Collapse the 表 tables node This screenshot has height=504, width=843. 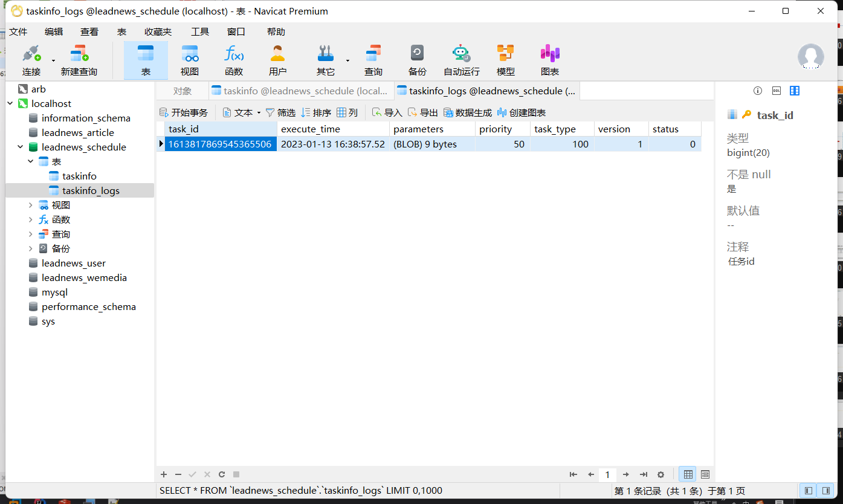coord(30,161)
